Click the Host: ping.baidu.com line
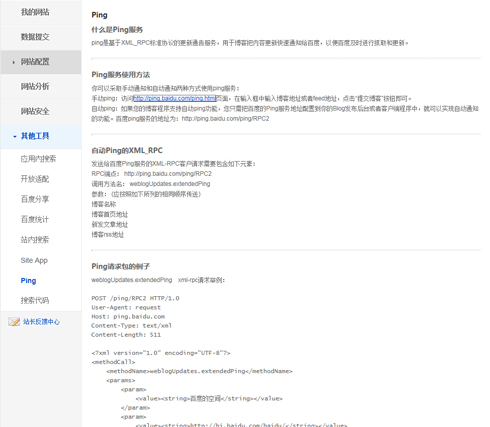Screen dimensions: 490x427 click(128, 317)
